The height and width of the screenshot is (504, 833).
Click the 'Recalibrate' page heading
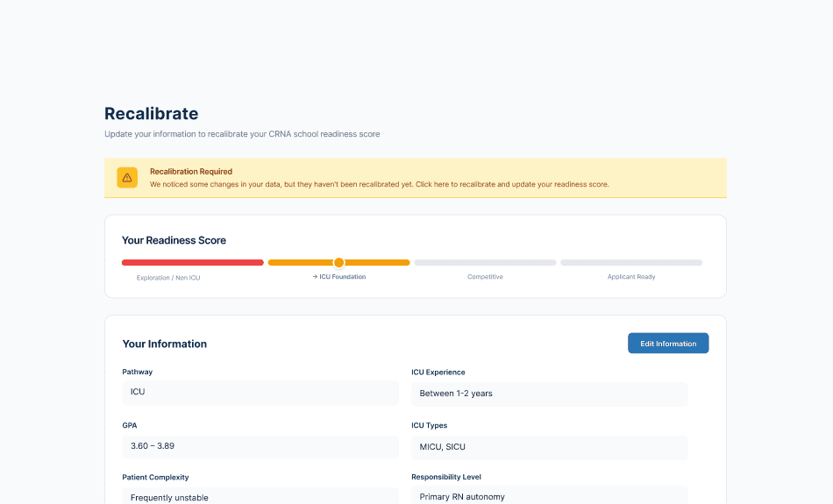tap(152, 114)
